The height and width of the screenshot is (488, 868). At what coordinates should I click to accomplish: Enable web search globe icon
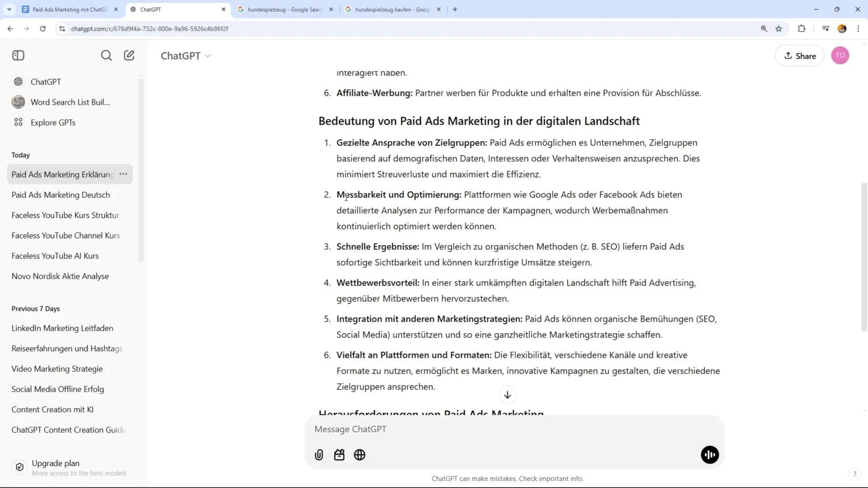pos(359,455)
